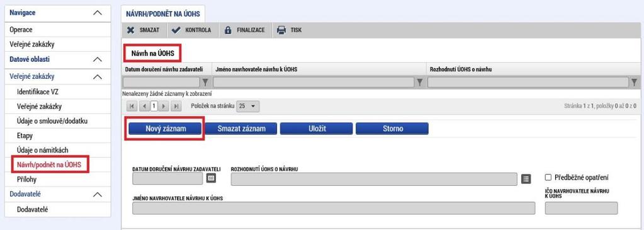This screenshot has height=230, width=644.
Task: Collapse the Veřejné zakázky submenu header
Action: (98, 76)
